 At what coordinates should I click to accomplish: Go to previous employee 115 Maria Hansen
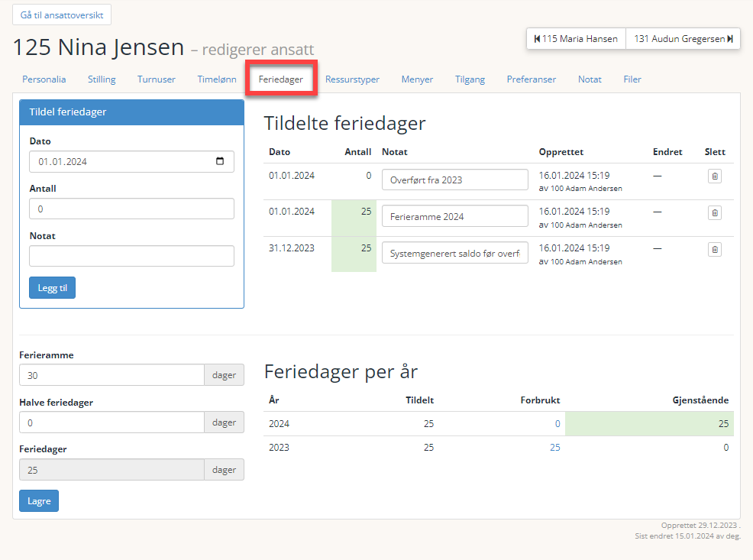click(x=577, y=39)
